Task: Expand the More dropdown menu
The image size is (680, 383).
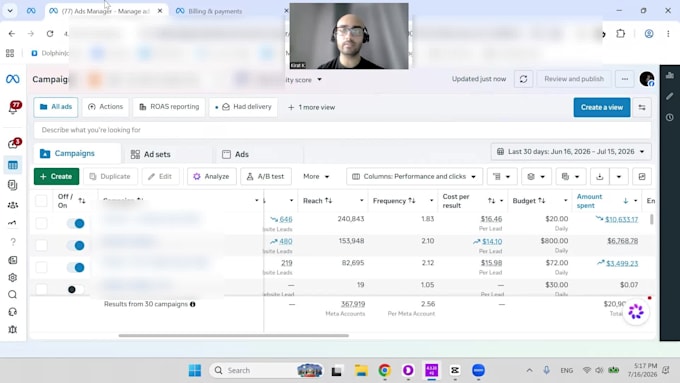Action: click(316, 177)
